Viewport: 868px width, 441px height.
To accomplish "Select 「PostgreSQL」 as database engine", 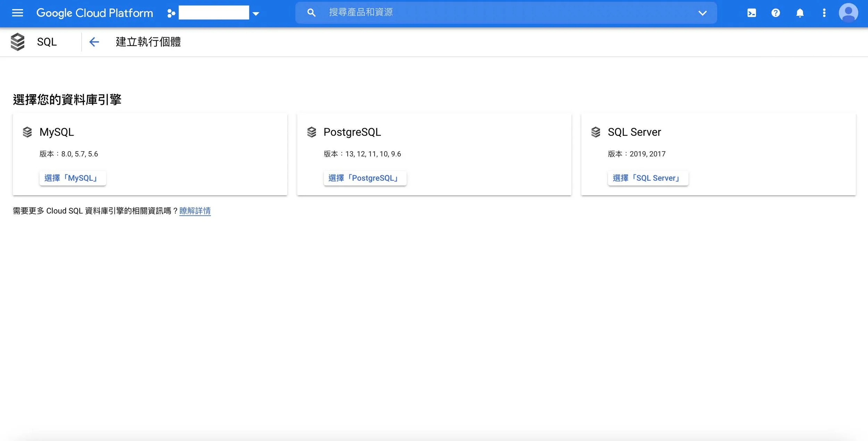I will [365, 178].
